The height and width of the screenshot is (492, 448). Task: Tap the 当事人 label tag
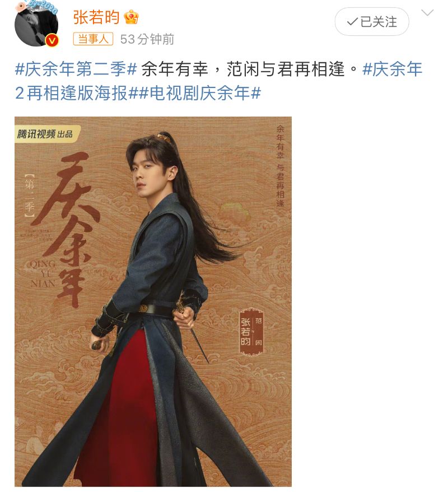93,39
